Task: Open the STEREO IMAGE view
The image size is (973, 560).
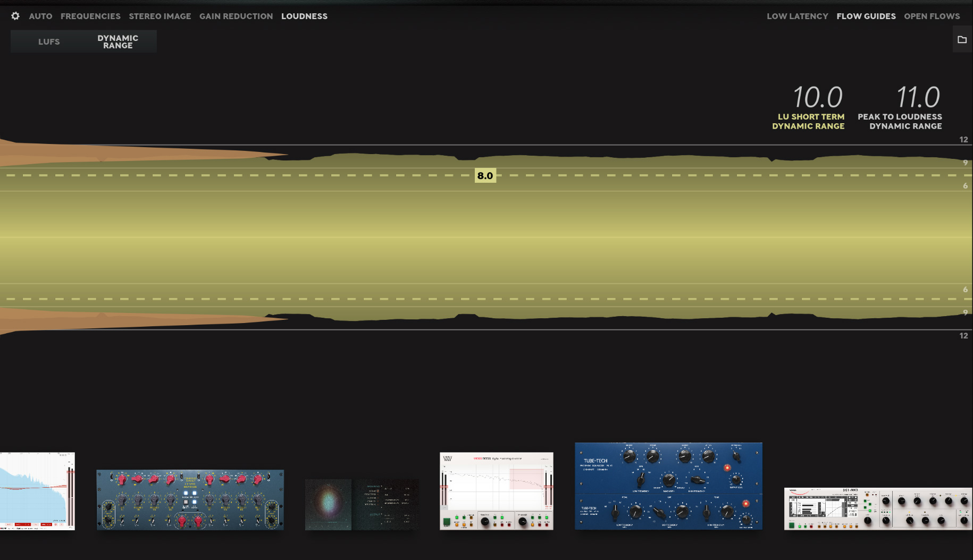Action: coord(160,16)
